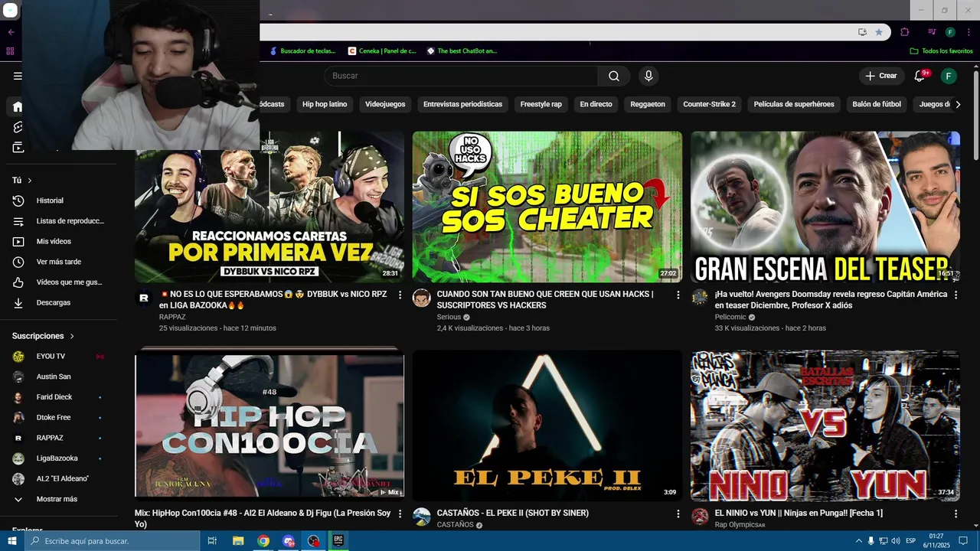Click into the YouTube Buscar field
This screenshot has height=551, width=980.
[x=461, y=76]
